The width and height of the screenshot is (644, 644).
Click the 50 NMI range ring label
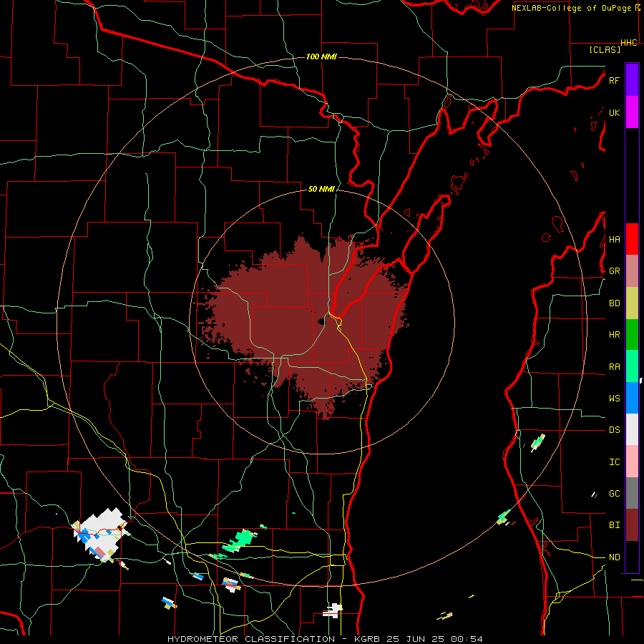click(x=321, y=189)
